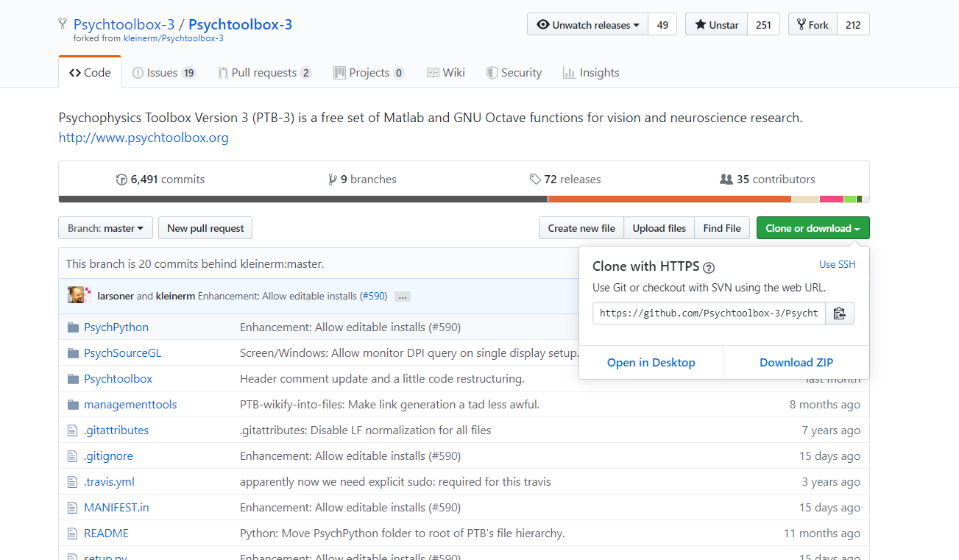Create a New pull request
This screenshot has height=560, width=959.
point(205,227)
